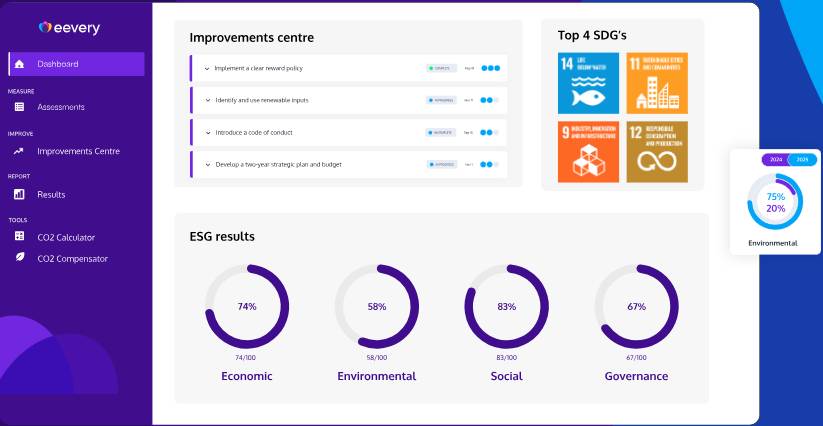Viewport: 823px width, 426px height.
Task: Click the 'ESG results' heading
Action: coord(222,237)
